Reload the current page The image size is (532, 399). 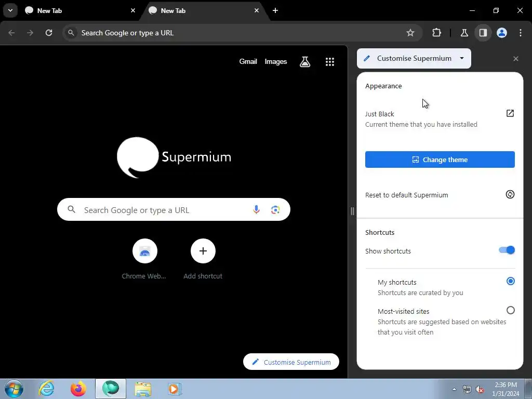point(49,33)
